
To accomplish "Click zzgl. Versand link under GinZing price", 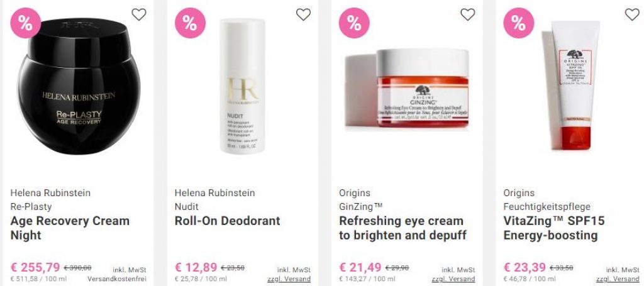I will click(453, 279).
